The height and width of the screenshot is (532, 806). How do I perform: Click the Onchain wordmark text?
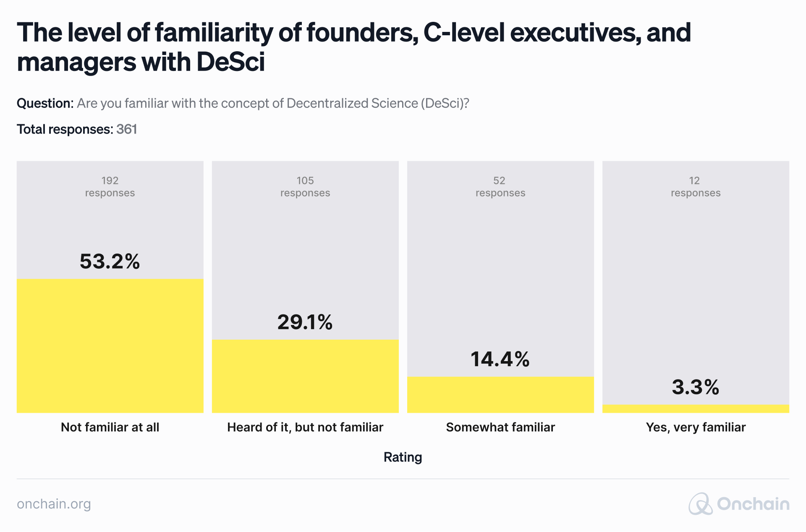click(753, 504)
